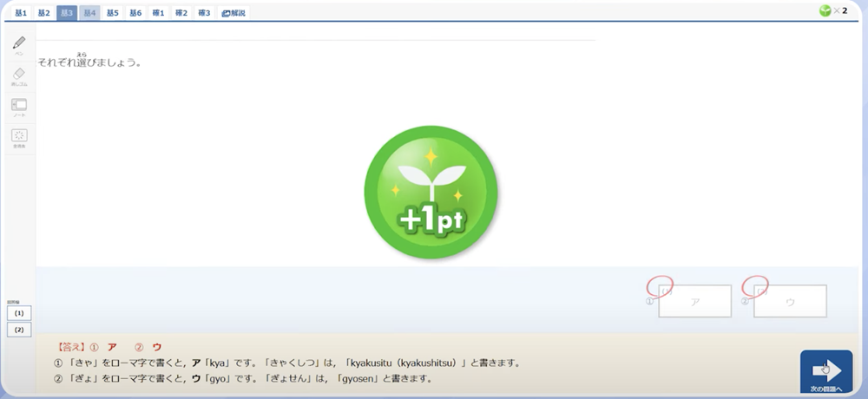
Task: Click the clear-all icon below Note
Action: (x=19, y=136)
